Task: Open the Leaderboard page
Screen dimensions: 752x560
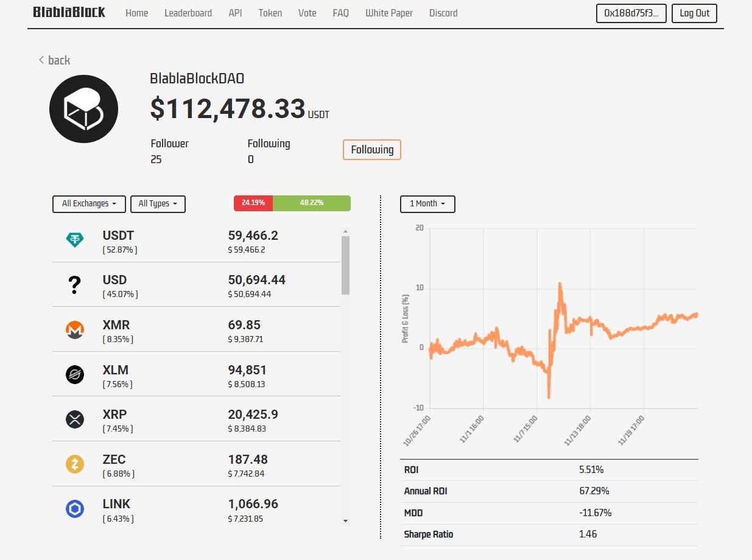Action: tap(188, 13)
